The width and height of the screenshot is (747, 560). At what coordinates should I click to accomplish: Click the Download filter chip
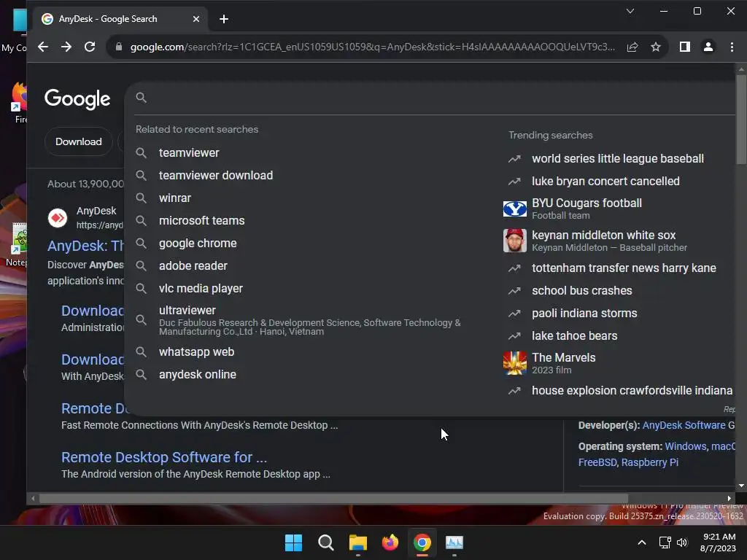(x=79, y=141)
